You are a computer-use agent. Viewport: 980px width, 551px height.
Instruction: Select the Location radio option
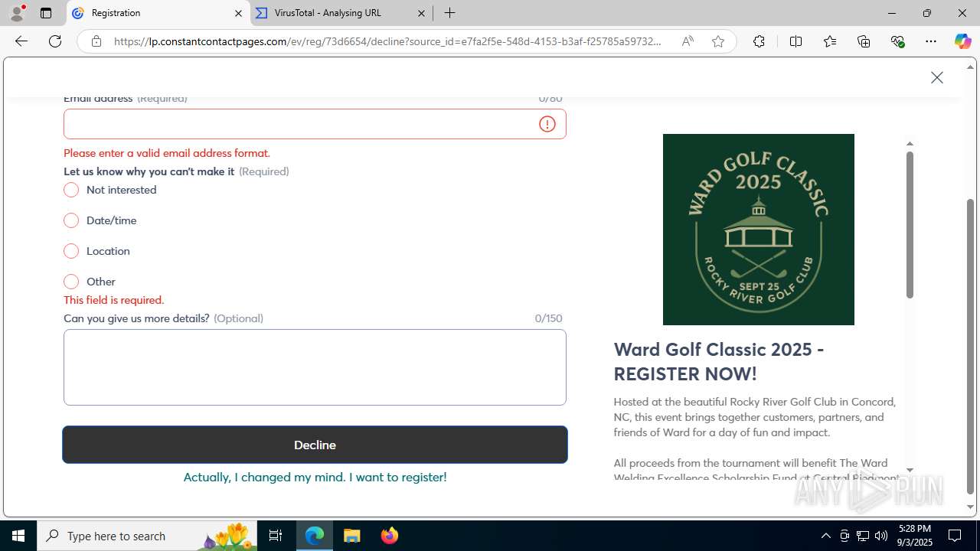[71, 251]
